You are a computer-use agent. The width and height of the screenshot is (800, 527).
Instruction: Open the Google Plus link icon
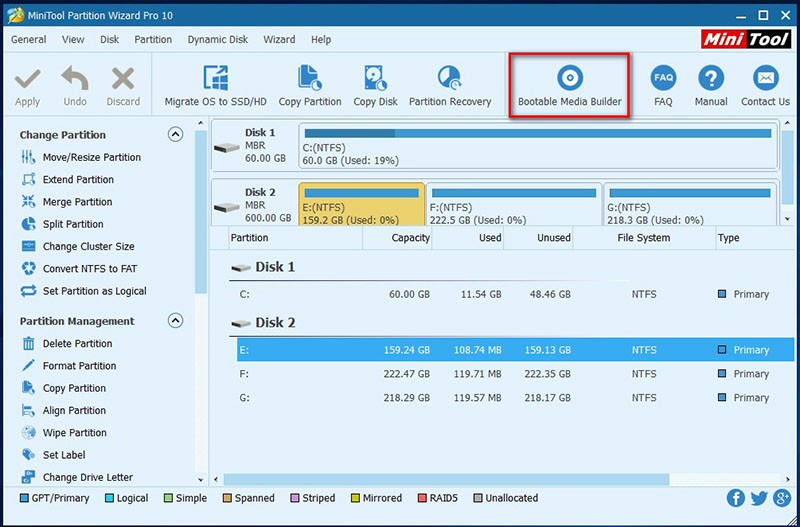pyautogui.click(x=782, y=498)
